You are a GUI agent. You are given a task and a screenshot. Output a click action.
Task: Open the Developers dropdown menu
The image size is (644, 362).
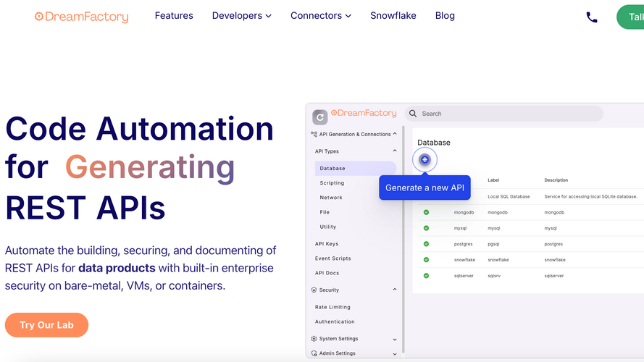(241, 16)
